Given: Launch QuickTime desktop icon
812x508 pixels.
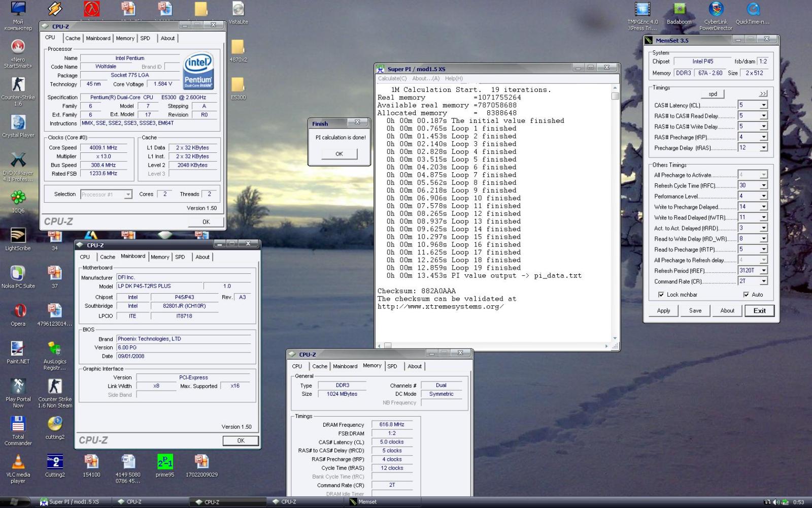Looking at the screenshot, I should 753,13.
